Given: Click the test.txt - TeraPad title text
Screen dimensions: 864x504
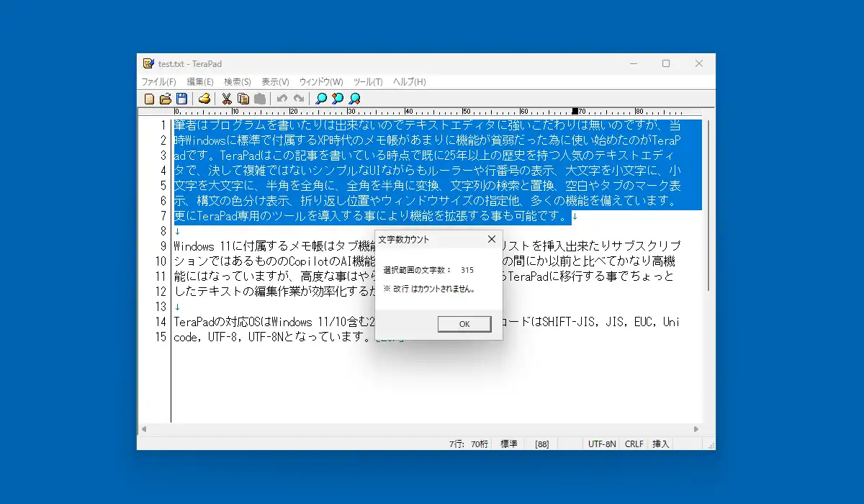Looking at the screenshot, I should click(x=190, y=63).
